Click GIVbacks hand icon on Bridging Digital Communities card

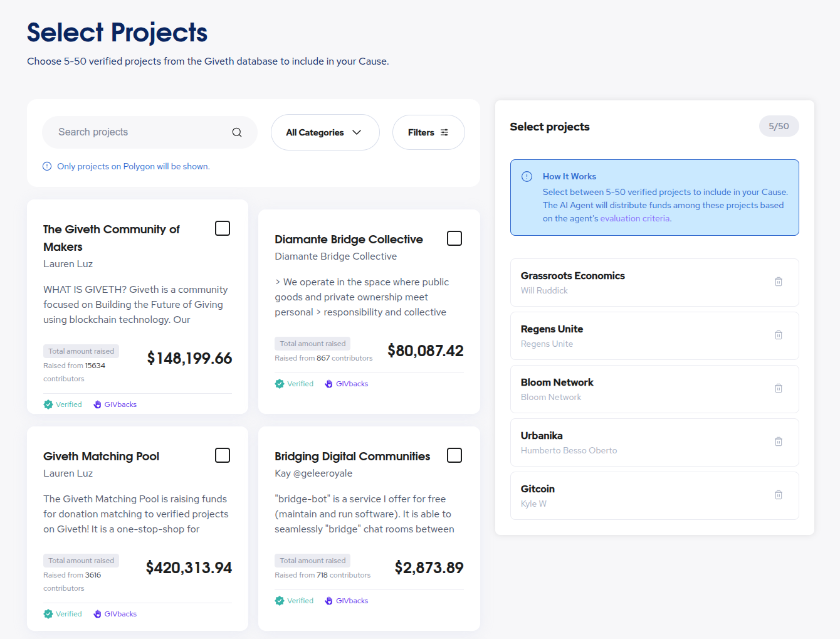pos(328,601)
